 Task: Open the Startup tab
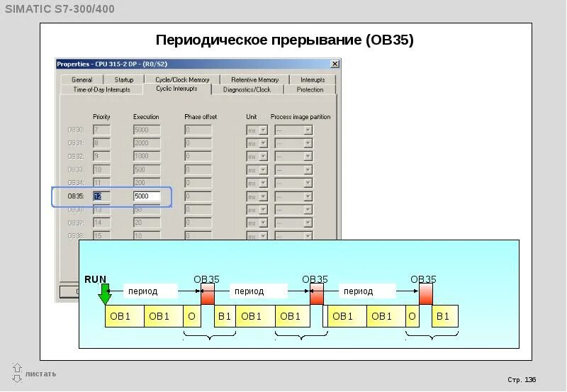click(x=123, y=79)
